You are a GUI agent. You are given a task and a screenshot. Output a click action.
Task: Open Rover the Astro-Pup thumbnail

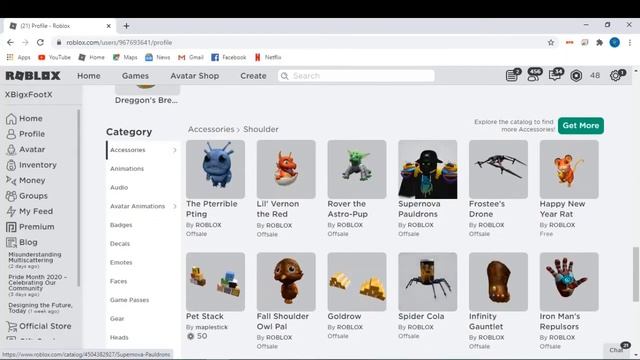(x=357, y=169)
